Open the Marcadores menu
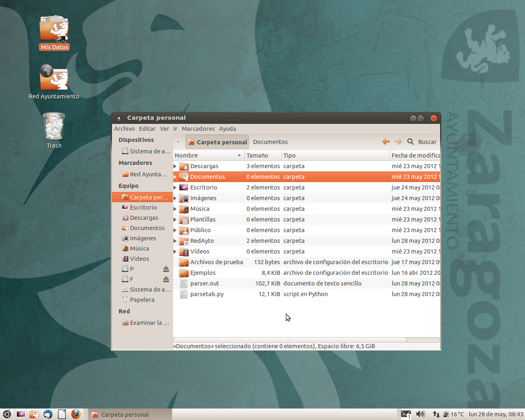This screenshot has width=525, height=420. [198, 128]
